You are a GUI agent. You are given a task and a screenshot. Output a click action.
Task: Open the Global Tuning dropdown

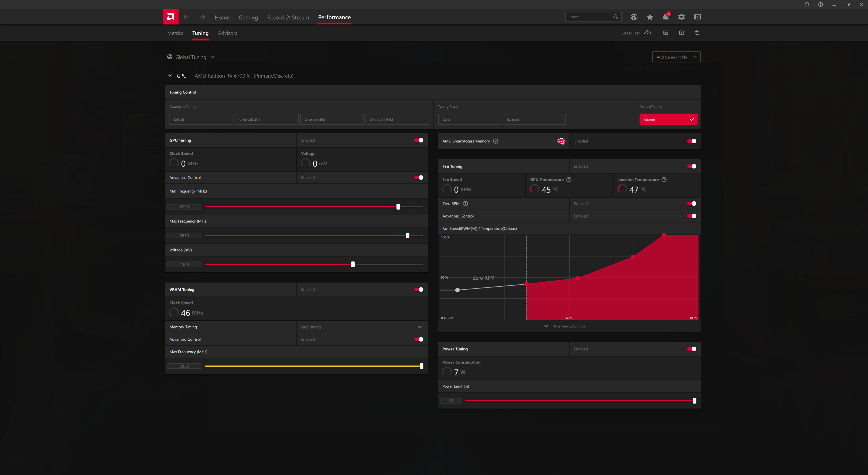pos(191,57)
